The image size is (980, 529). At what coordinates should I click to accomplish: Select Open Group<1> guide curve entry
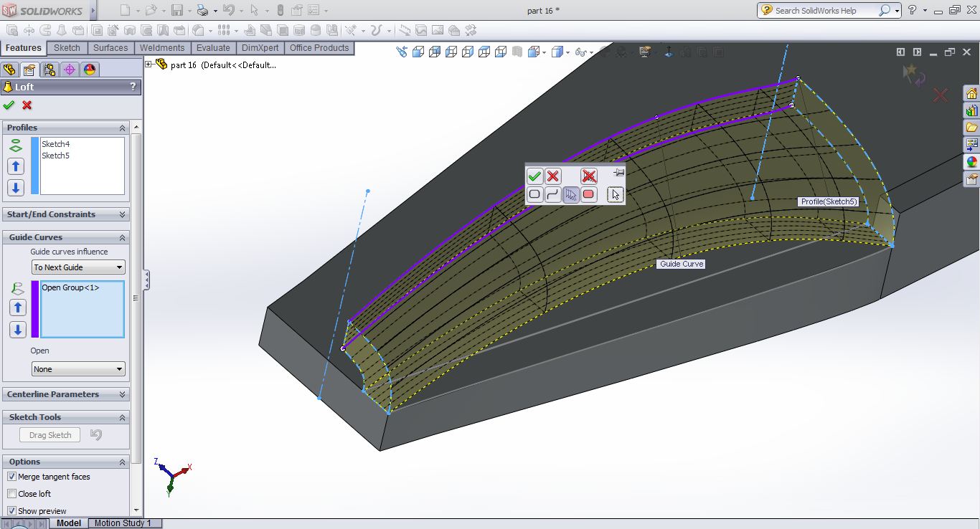tap(70, 287)
